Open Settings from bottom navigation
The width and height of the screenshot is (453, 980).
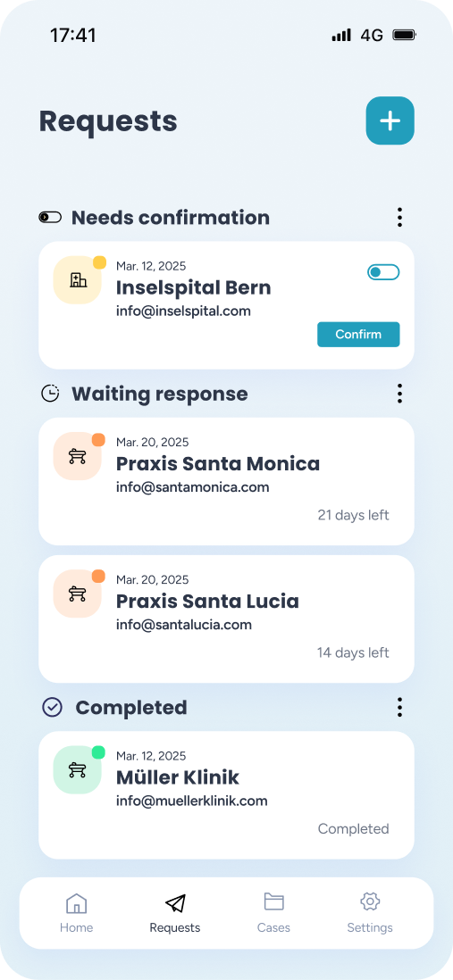[x=370, y=912]
